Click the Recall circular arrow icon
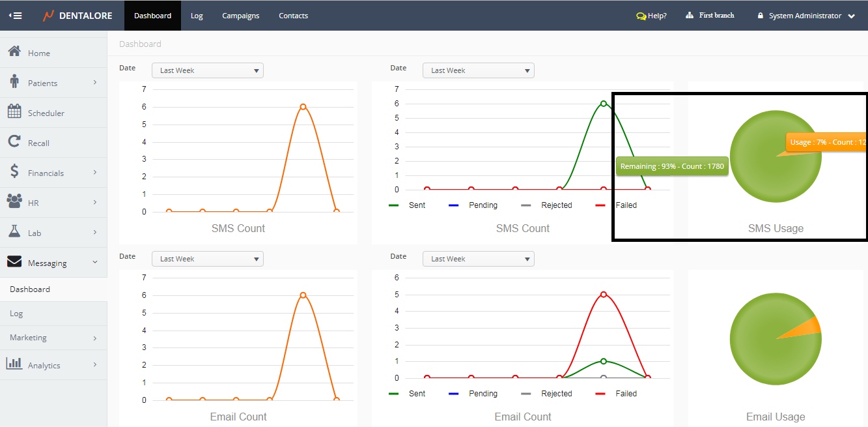This screenshot has width=868, height=427. (14, 141)
